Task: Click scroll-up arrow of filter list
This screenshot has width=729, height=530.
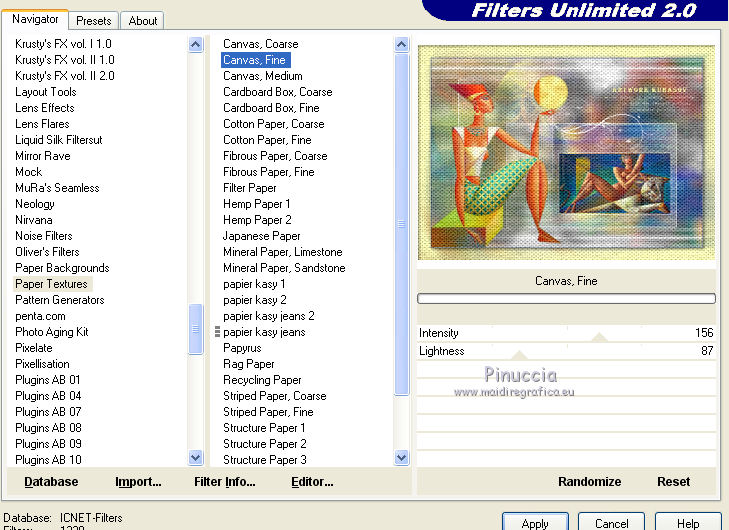Action: (x=401, y=45)
